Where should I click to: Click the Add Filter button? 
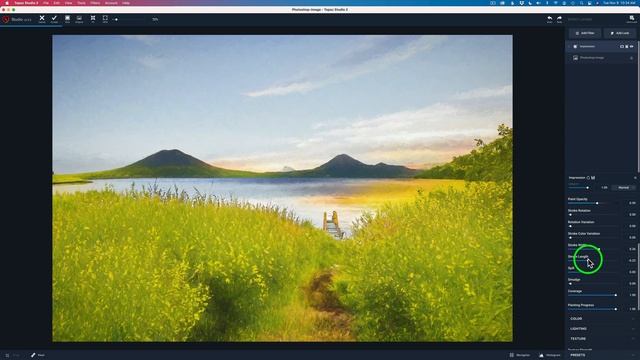pyautogui.click(x=585, y=33)
